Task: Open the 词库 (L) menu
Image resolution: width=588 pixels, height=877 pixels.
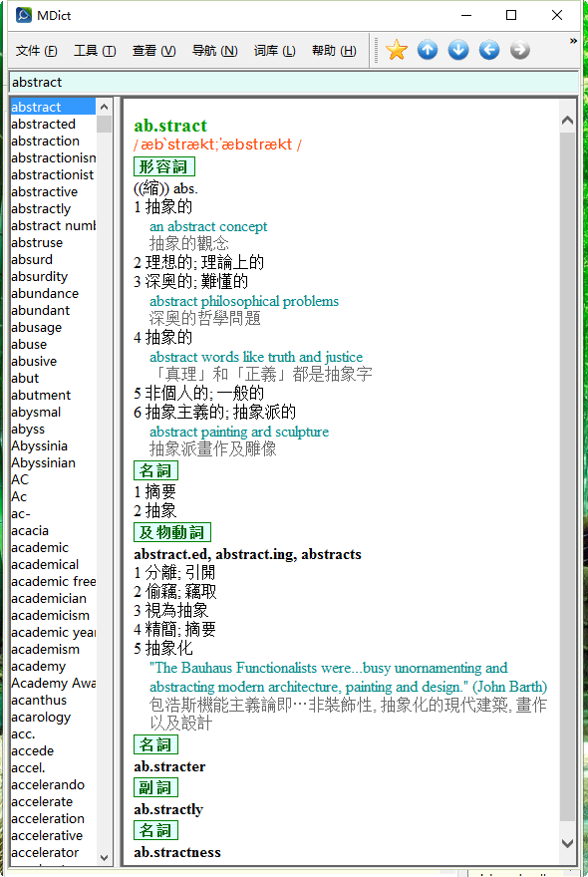Action: click(274, 51)
